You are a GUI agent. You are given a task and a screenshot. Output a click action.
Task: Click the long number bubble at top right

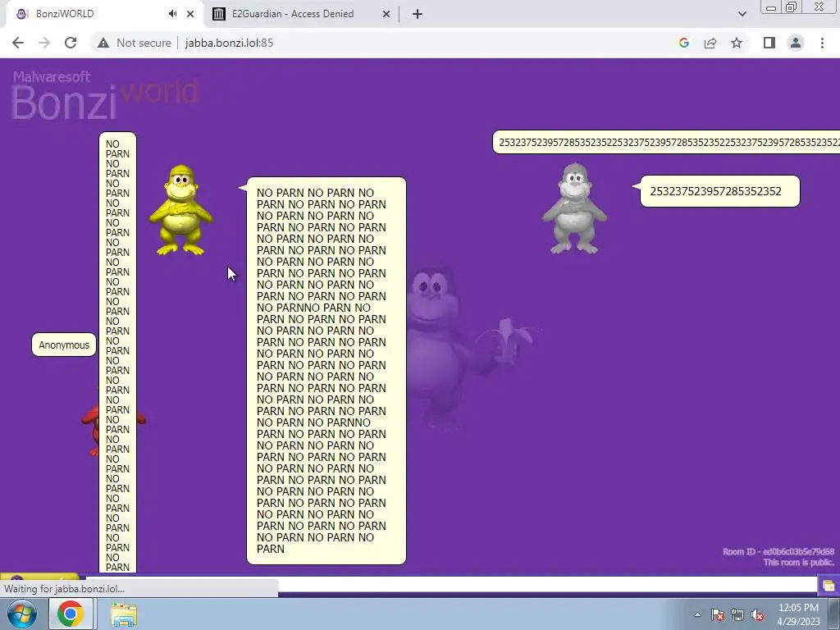(666, 142)
